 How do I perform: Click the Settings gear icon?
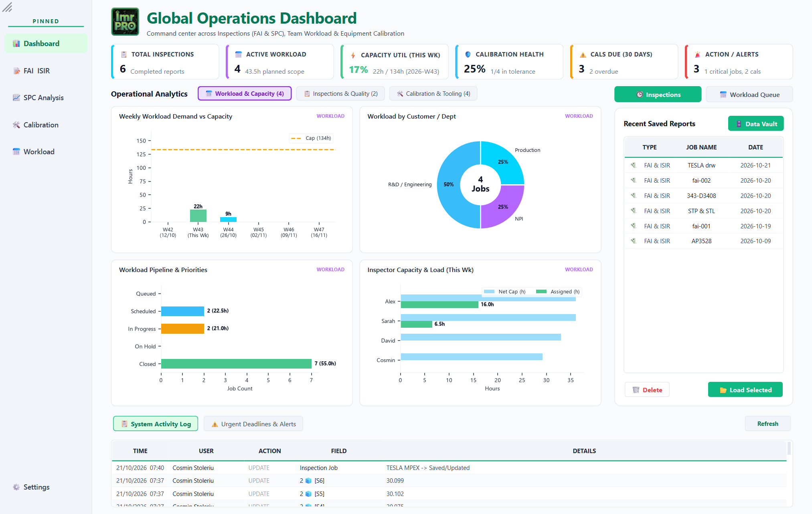click(16, 487)
